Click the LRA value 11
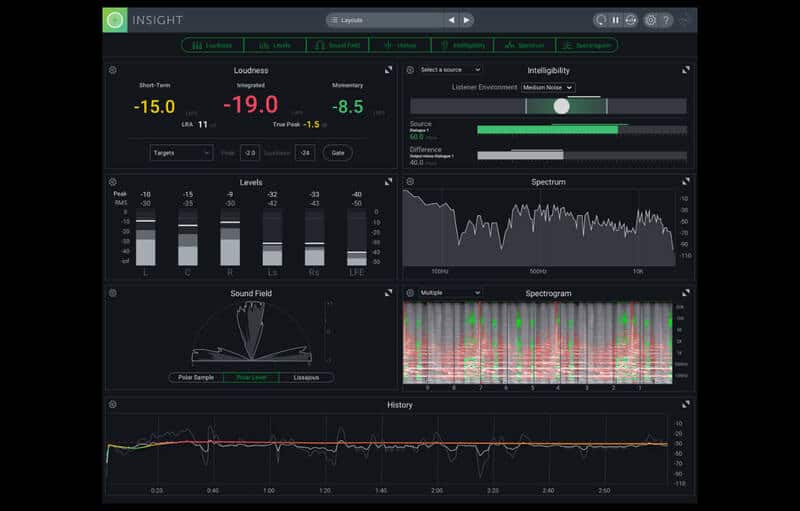Viewport: 800px width, 511px height. pyautogui.click(x=203, y=124)
